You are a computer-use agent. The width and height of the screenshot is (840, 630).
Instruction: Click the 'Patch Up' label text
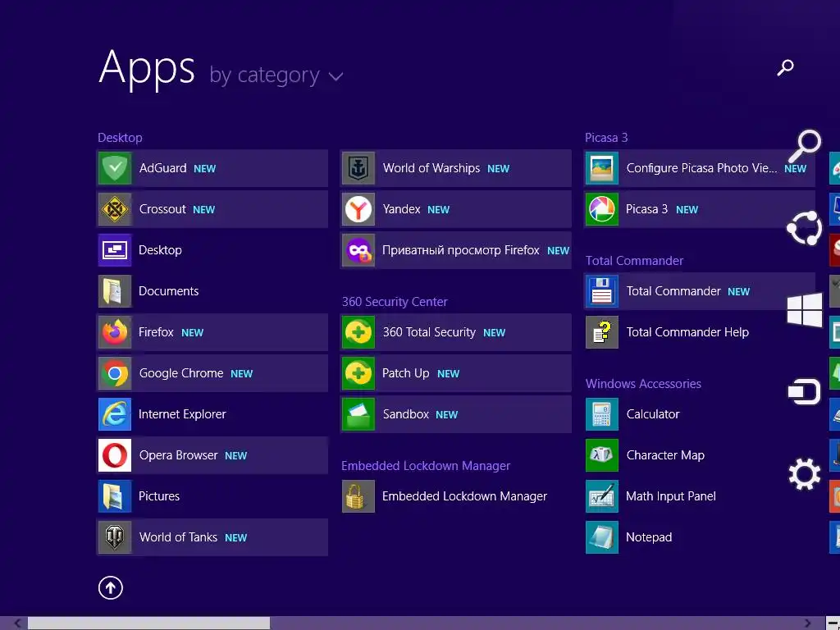[405, 373]
